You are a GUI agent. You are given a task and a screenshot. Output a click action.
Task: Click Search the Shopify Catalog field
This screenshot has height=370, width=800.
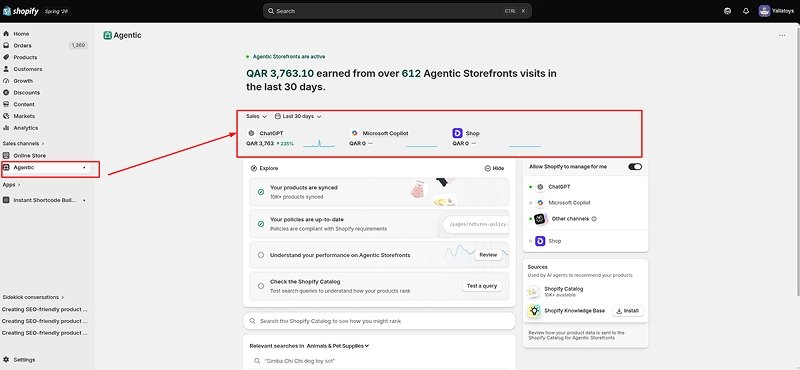379,321
